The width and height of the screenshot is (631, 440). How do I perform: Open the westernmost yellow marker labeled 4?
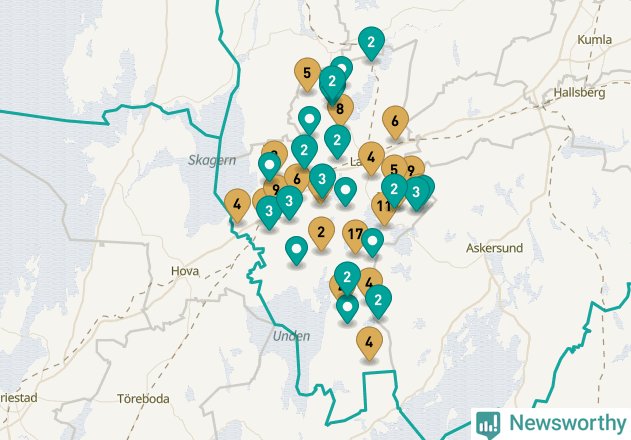coord(237,205)
